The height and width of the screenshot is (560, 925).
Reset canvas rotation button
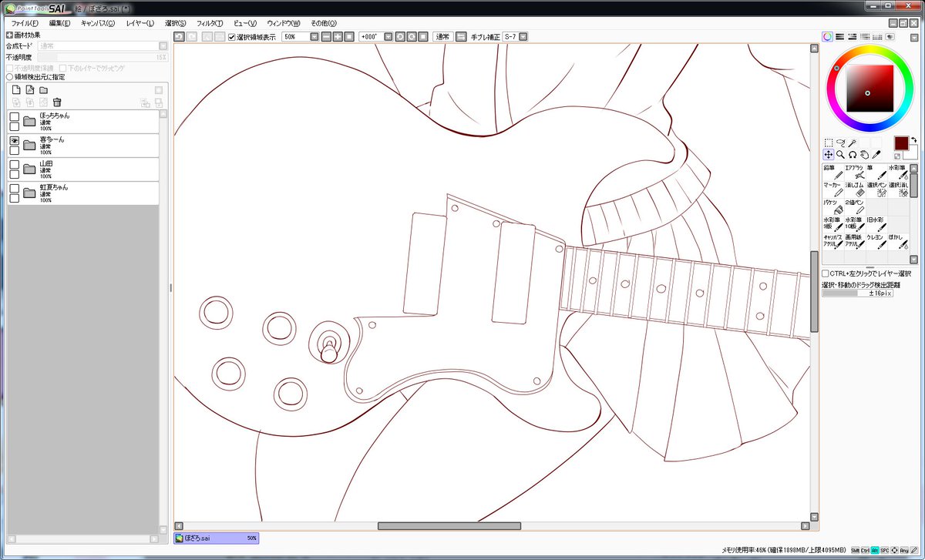423,36
